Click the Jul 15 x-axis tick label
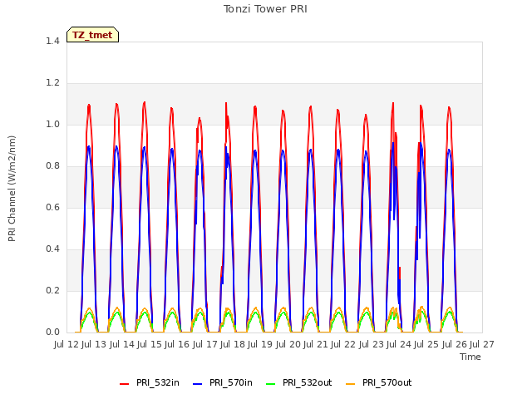532x399 pixels. tap(150, 345)
